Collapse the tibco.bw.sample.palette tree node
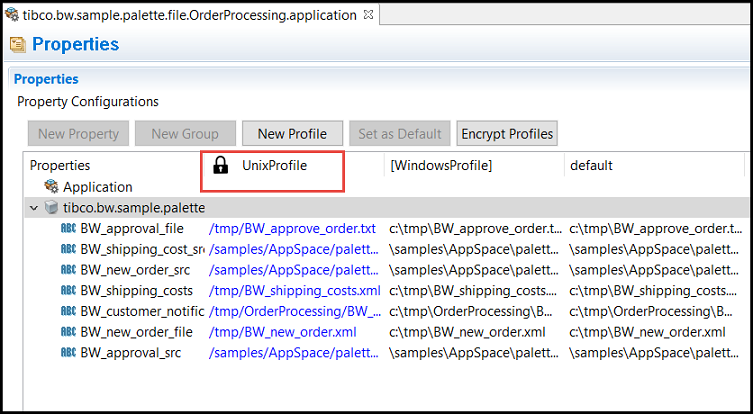 pos(35,208)
